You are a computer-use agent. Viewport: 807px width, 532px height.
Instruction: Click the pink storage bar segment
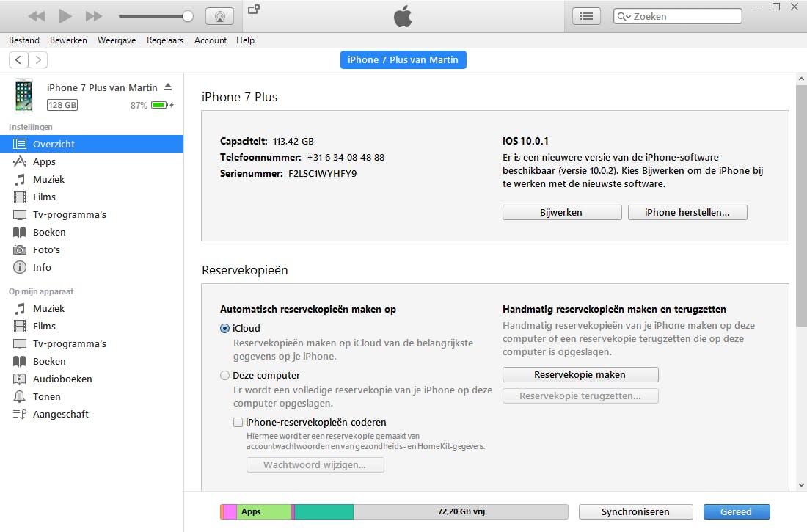pyautogui.click(x=230, y=511)
